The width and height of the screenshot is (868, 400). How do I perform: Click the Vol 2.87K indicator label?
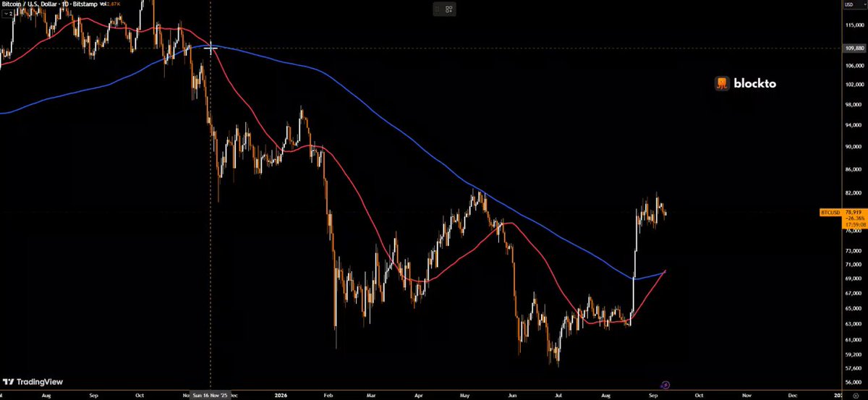coord(109,5)
